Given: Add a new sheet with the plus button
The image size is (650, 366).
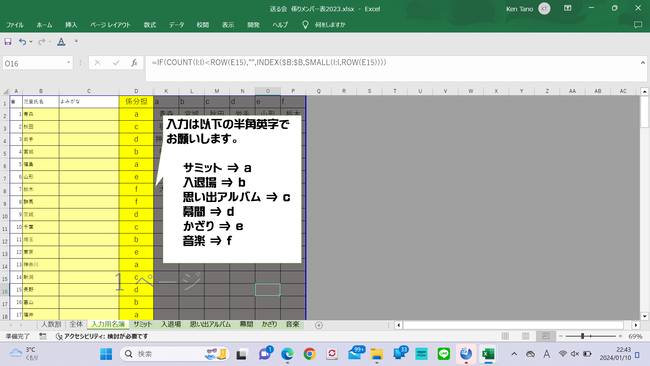Looking at the screenshot, I should tap(319, 325).
